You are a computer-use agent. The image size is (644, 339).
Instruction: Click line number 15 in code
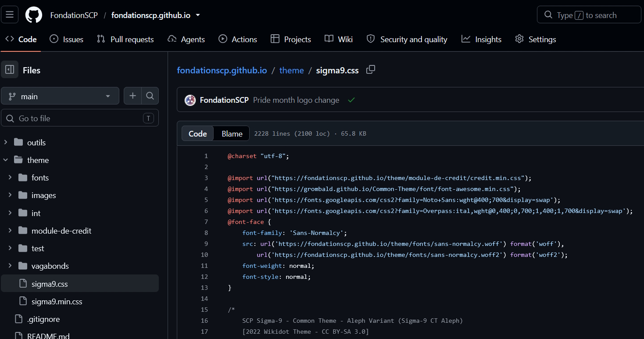[204, 310]
